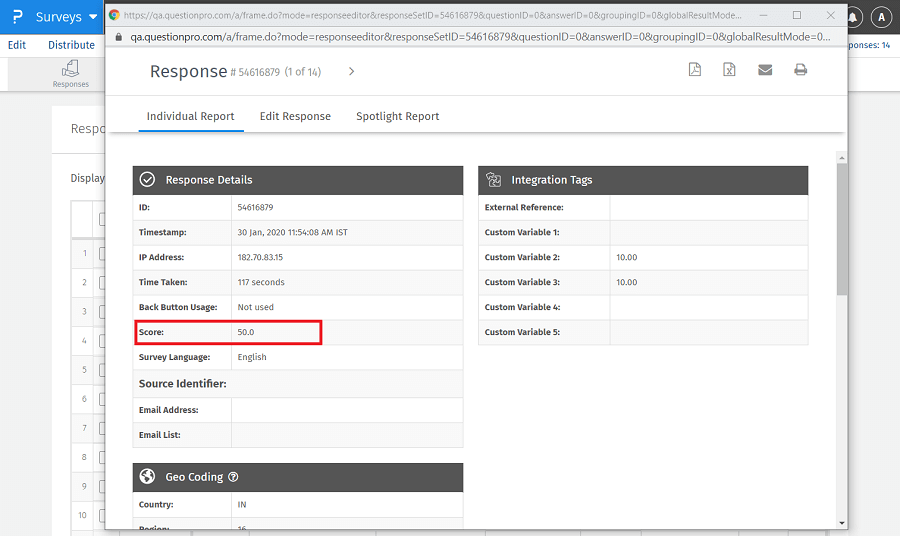Viewport: 900px width, 536px height.
Task: Download response as Excel file
Action: coord(730,70)
